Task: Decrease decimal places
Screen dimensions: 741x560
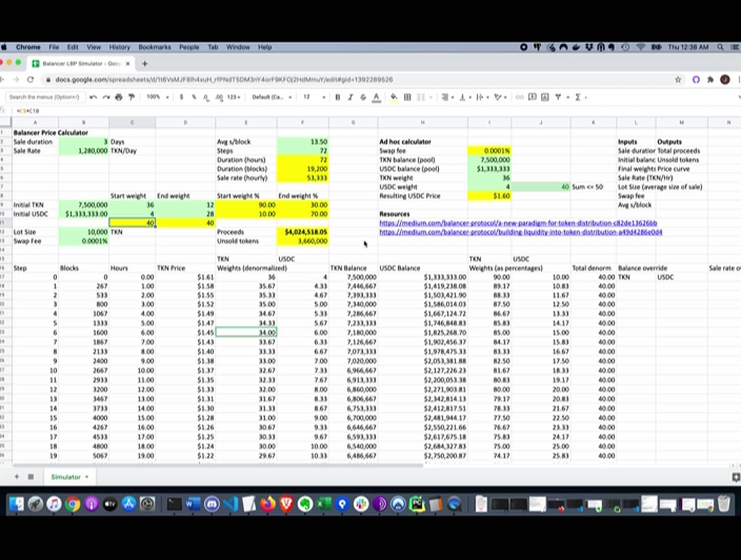Action: (x=206, y=97)
